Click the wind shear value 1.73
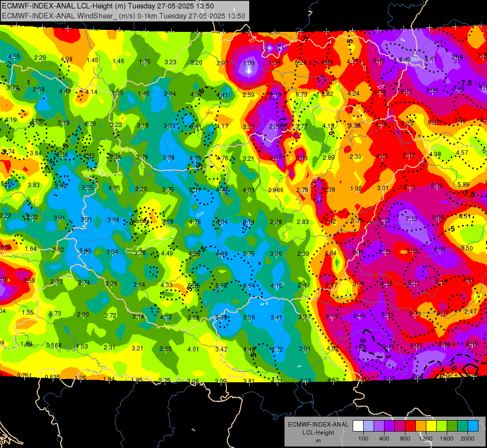 pos(55,314)
